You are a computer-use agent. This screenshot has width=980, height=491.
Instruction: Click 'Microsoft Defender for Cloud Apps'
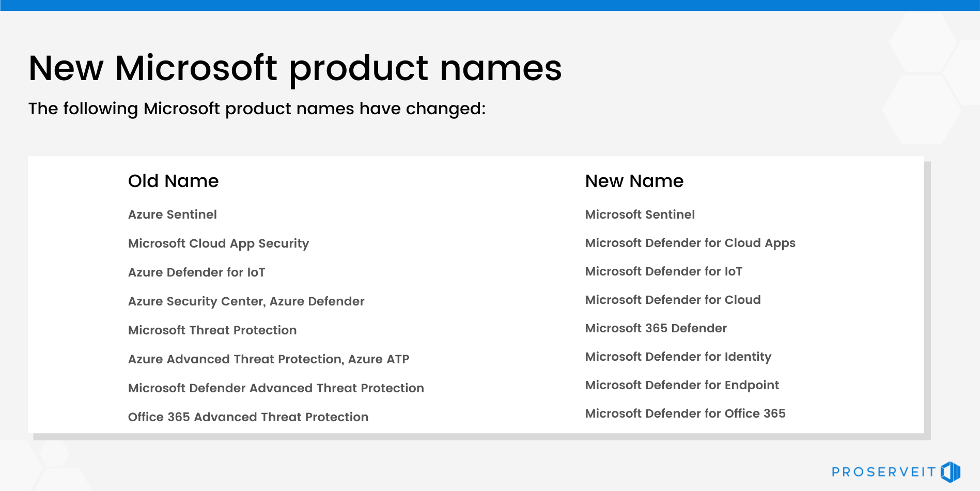click(x=690, y=243)
